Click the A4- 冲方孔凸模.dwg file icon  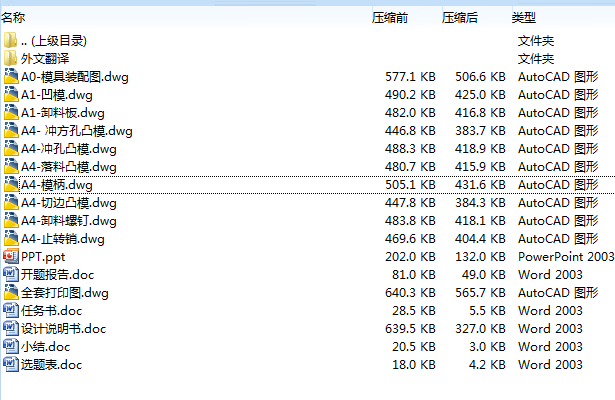tap(11, 131)
